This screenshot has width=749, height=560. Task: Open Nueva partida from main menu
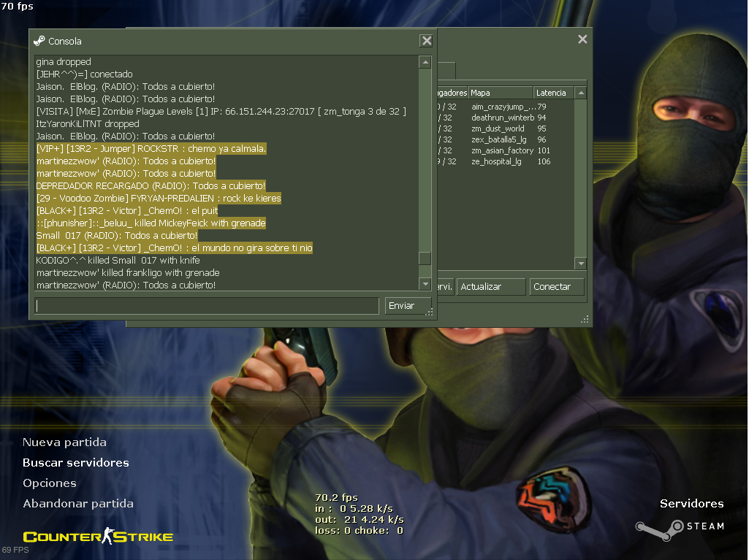[64, 442]
